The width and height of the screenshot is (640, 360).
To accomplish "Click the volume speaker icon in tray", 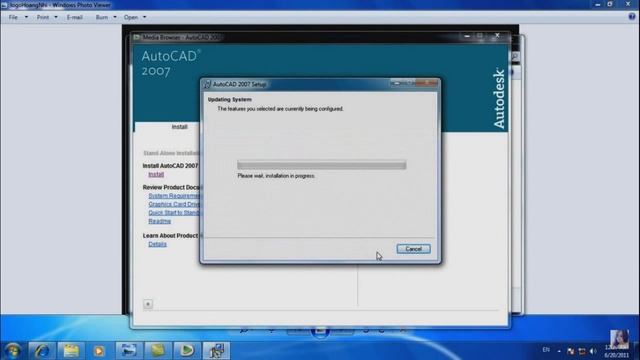I will (593, 351).
